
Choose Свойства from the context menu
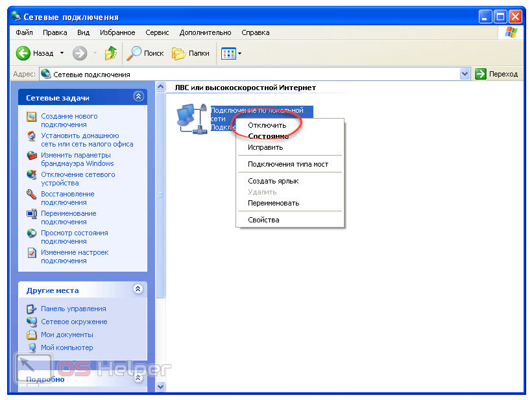pyautogui.click(x=263, y=220)
